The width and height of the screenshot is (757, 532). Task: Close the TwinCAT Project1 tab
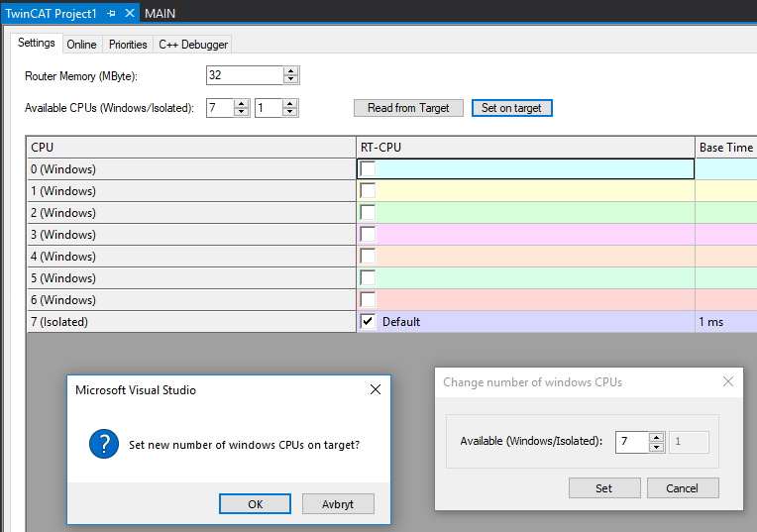pyautogui.click(x=130, y=13)
